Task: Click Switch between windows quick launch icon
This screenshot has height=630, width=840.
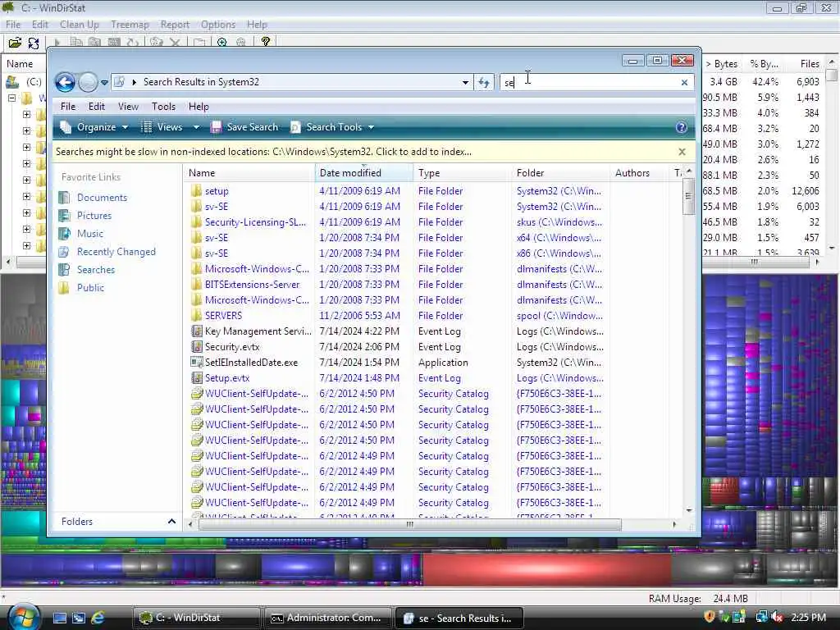Action: tap(79, 618)
